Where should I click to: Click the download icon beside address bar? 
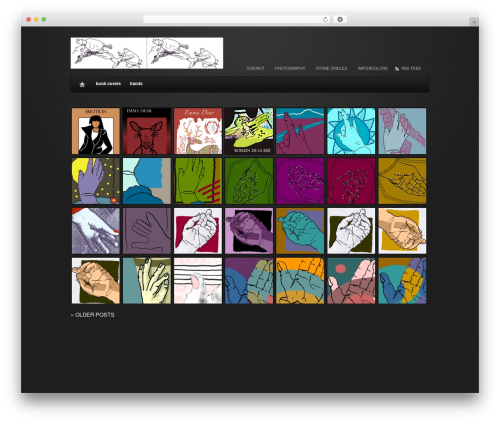340,19
